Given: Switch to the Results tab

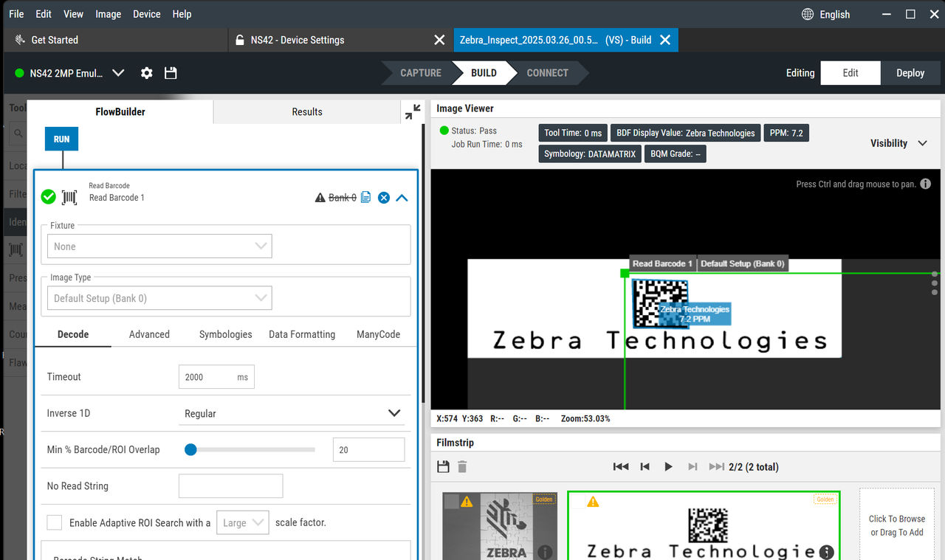Looking at the screenshot, I should (307, 112).
